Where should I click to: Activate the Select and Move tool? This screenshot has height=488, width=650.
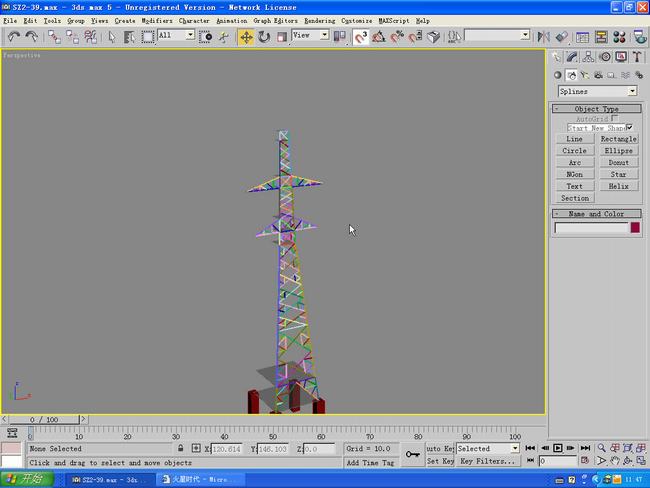pyautogui.click(x=246, y=37)
